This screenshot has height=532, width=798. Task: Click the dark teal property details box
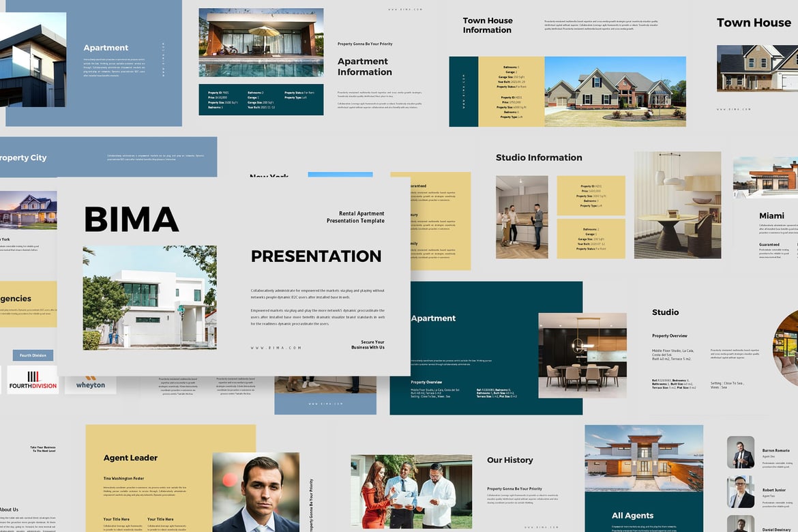pyautogui.click(x=261, y=100)
